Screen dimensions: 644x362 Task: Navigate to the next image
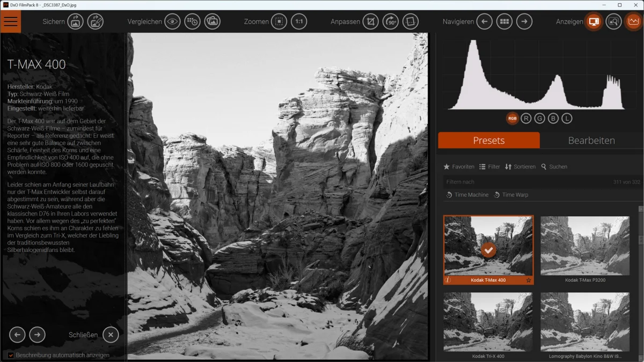click(x=524, y=22)
